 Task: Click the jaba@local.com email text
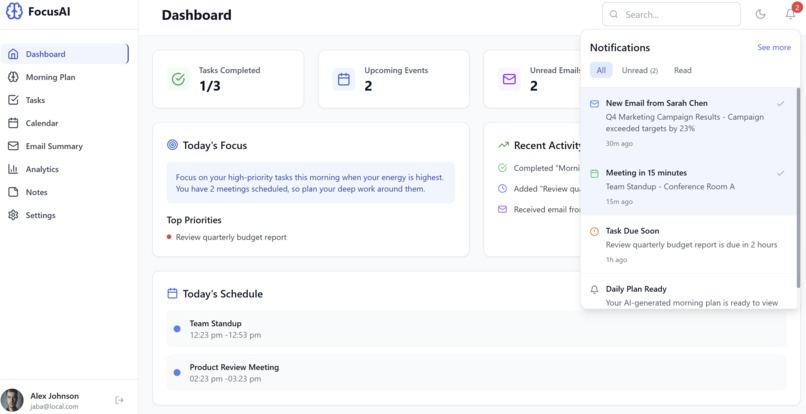point(54,406)
